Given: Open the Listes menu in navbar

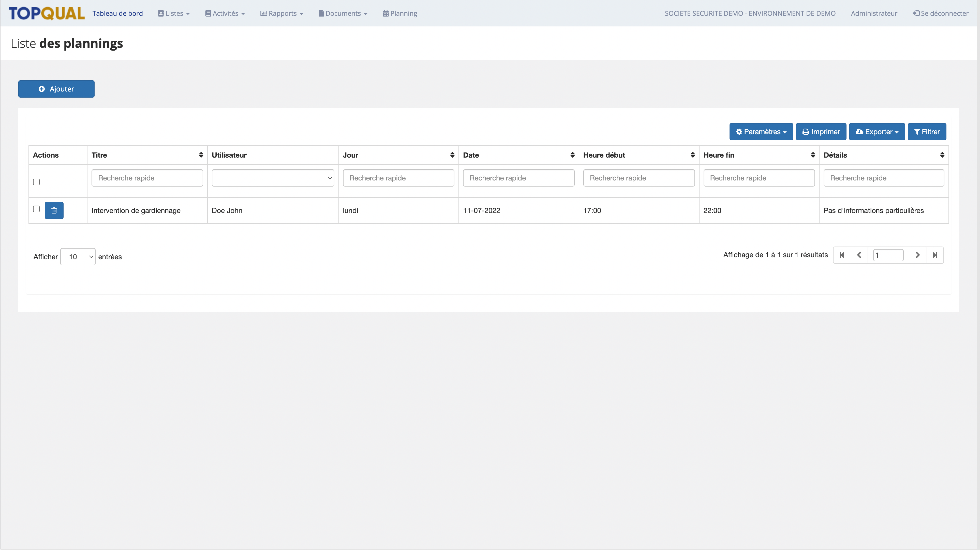Looking at the screenshot, I should click(x=174, y=13).
